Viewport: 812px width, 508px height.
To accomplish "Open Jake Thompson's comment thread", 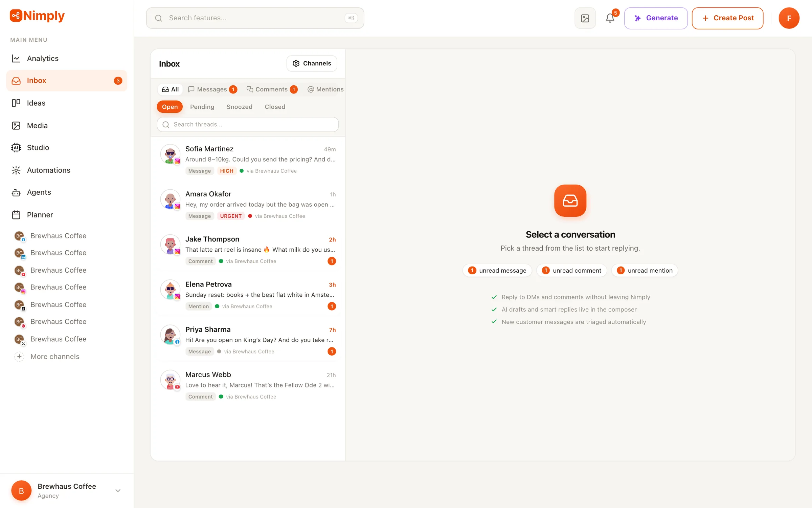I will click(248, 250).
